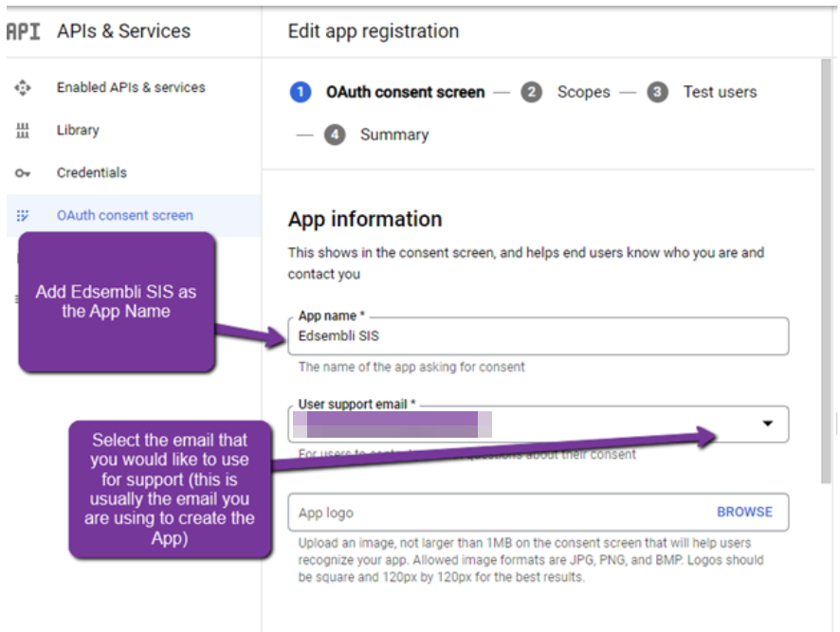840x632 pixels.
Task: Click the Enabled APIs & services icon
Action: [23, 87]
